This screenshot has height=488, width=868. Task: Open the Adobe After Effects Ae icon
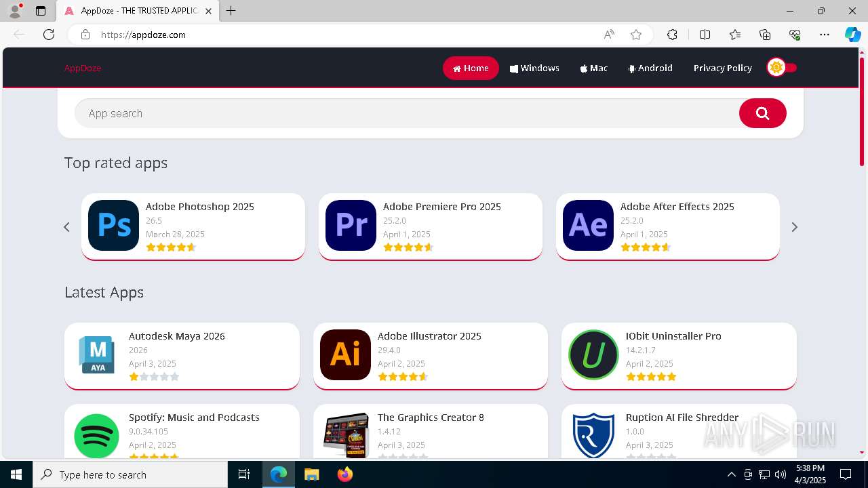tap(588, 225)
